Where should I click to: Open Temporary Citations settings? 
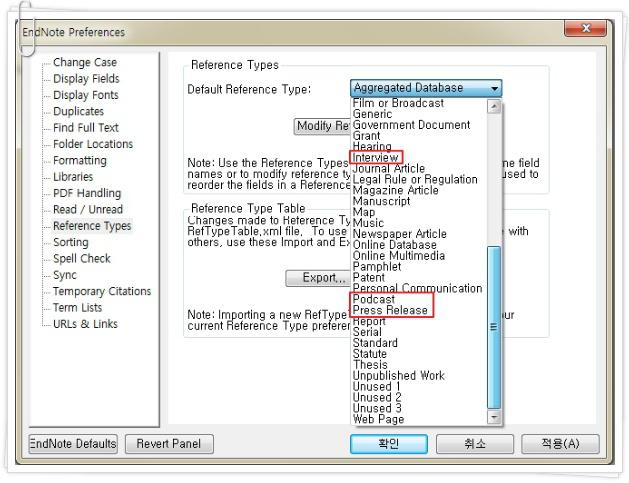click(x=102, y=291)
